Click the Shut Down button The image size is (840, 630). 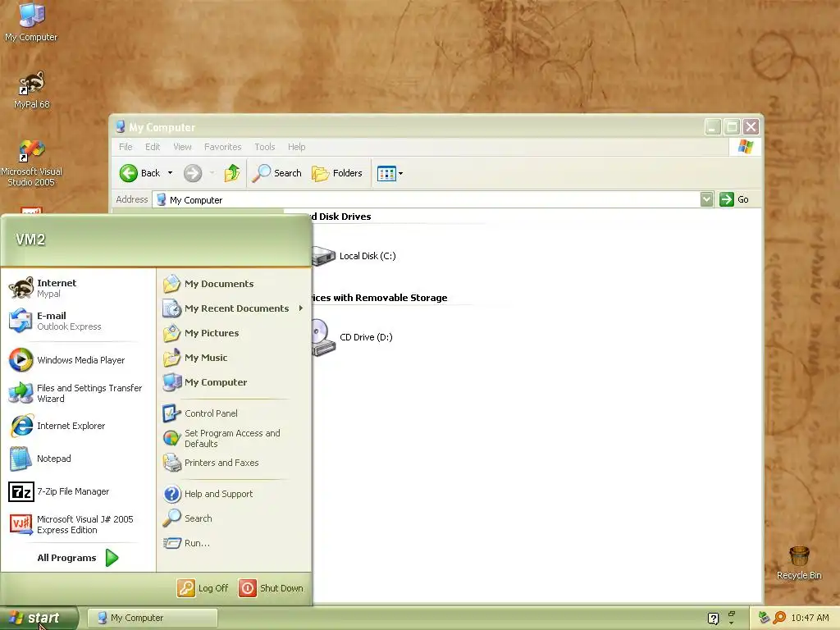click(271, 588)
